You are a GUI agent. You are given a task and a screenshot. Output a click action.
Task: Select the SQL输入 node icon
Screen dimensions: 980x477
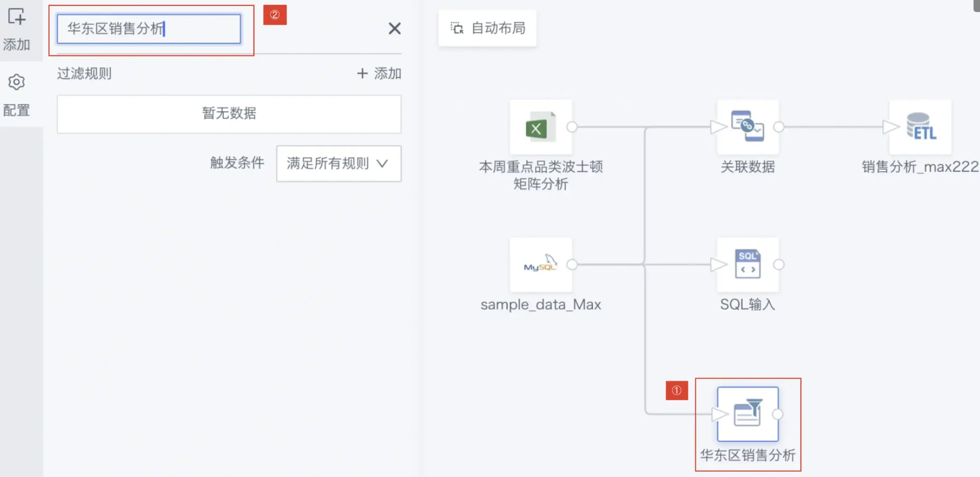pyautogui.click(x=748, y=265)
